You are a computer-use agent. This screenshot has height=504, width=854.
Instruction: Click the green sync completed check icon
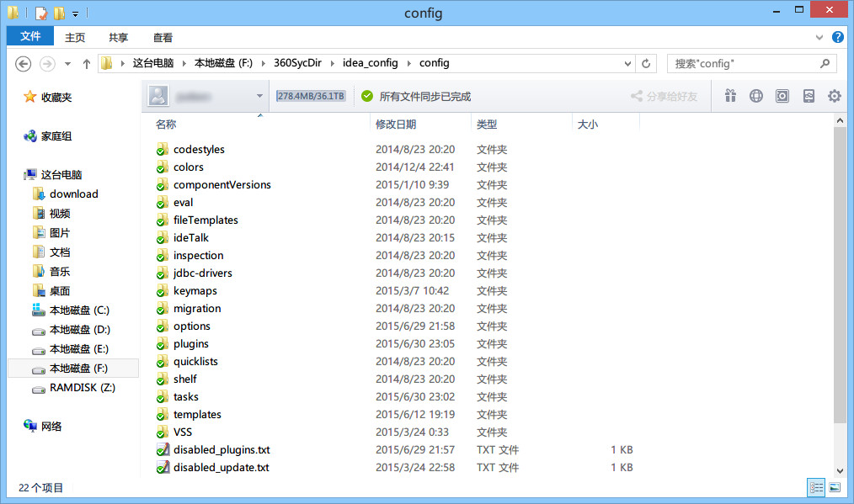click(x=366, y=95)
